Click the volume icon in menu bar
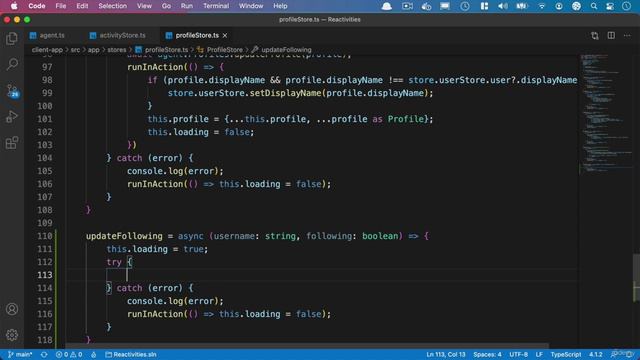This screenshot has width=640, height=360. point(503,6)
